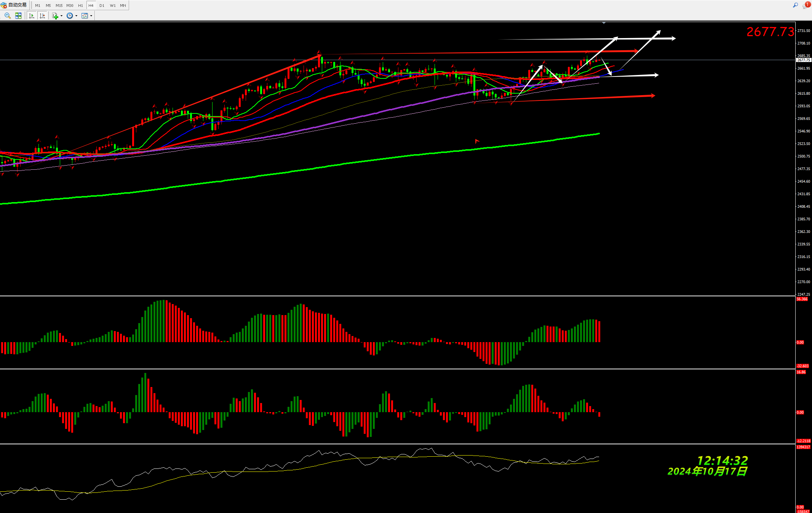Switch chart to H1 timeframe
The image size is (812, 513).
click(x=80, y=5)
